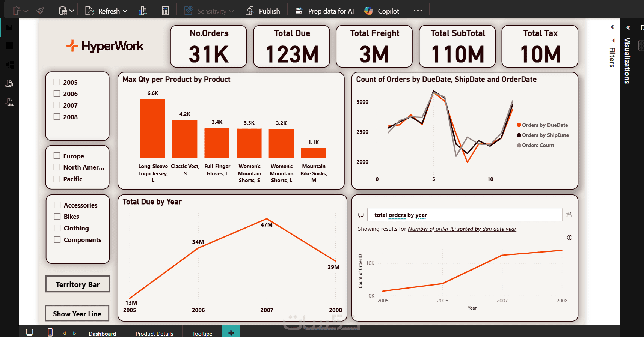Viewport: 644px width, 337px height.
Task: Open the Refresh dropdown arrow
Action: tap(125, 11)
